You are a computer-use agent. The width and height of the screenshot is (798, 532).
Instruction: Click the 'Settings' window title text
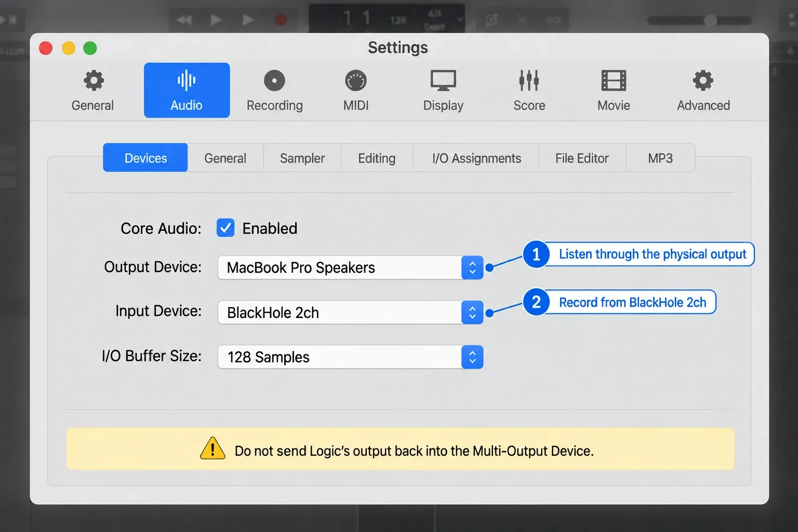coord(398,48)
